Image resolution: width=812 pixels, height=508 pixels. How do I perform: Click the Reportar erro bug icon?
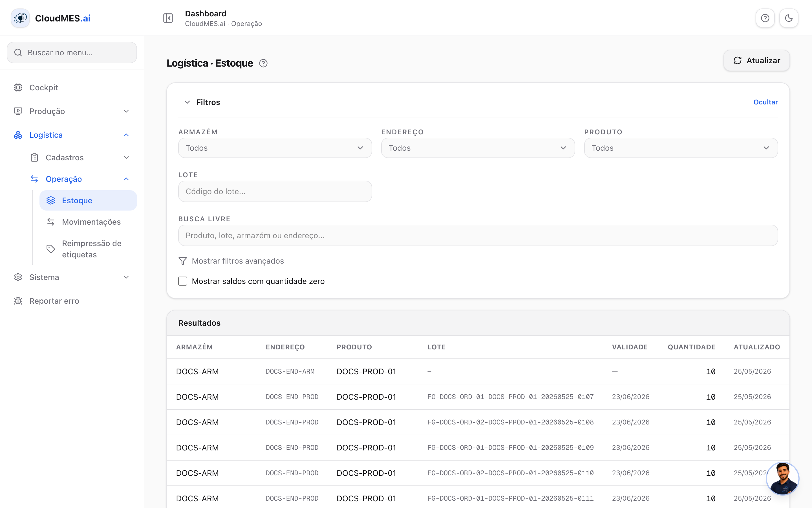pos(18,301)
